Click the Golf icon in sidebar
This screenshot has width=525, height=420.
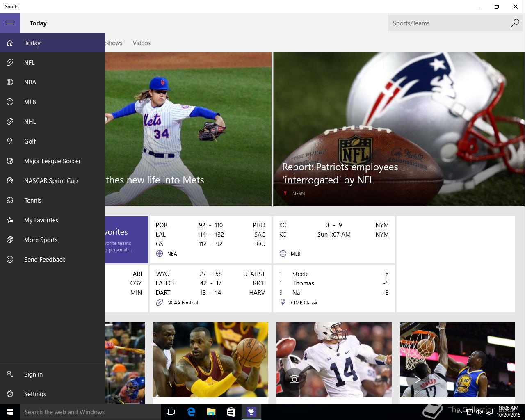tap(10, 141)
